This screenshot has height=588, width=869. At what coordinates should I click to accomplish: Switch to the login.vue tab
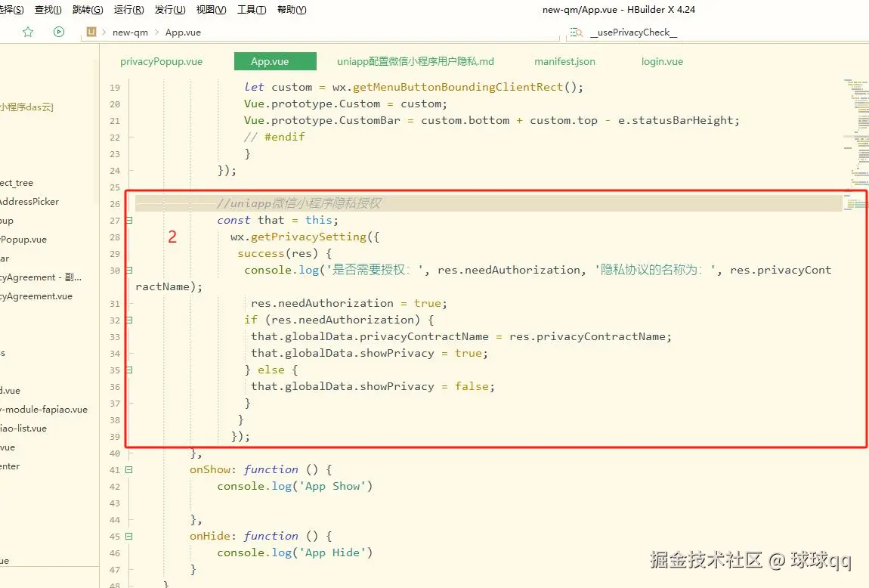tap(662, 61)
